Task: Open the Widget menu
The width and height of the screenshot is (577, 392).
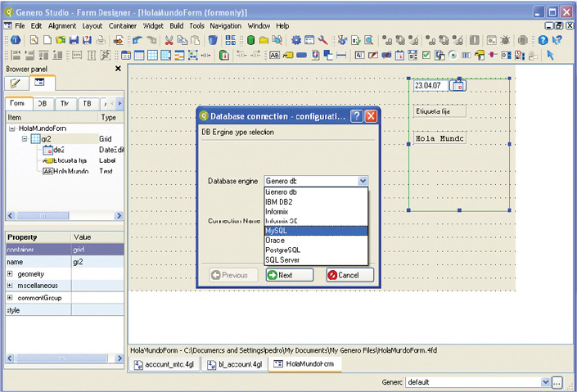Action: pyautogui.click(x=153, y=26)
